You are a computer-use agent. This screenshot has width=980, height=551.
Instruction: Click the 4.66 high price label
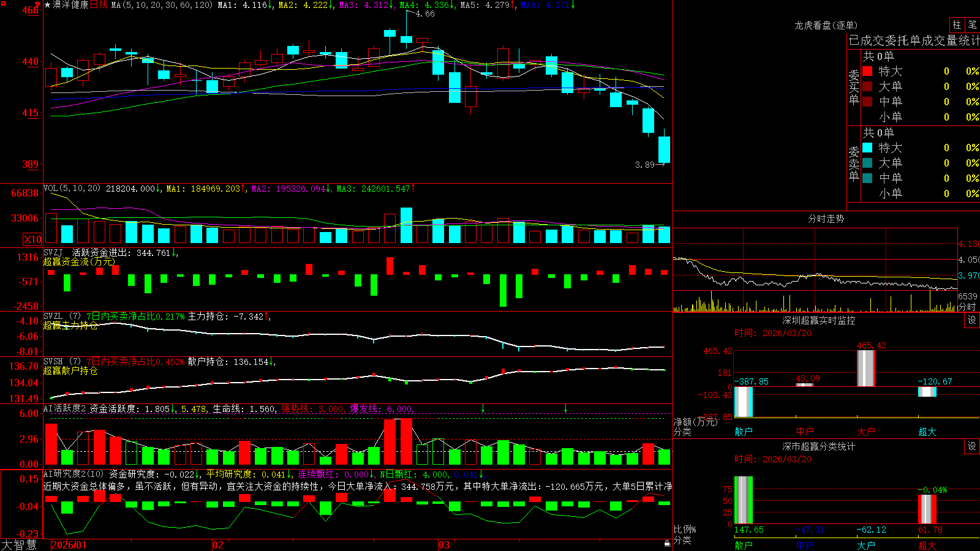click(x=425, y=13)
